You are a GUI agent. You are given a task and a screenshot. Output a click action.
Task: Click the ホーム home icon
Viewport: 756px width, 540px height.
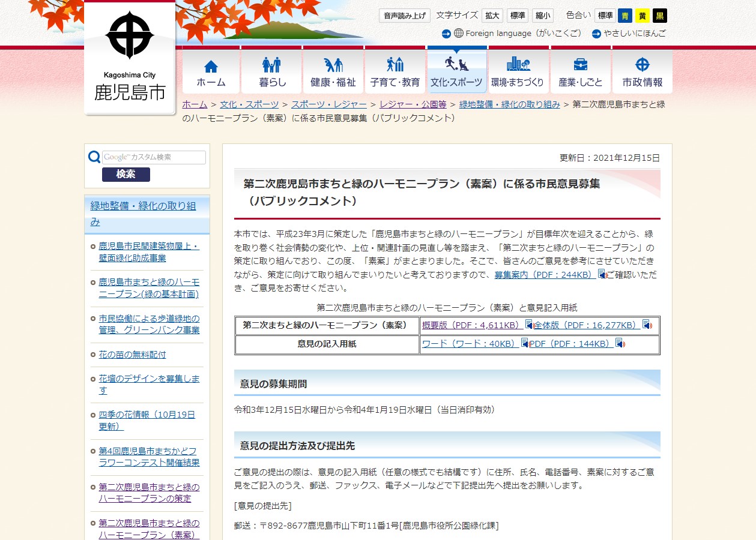[x=210, y=64]
